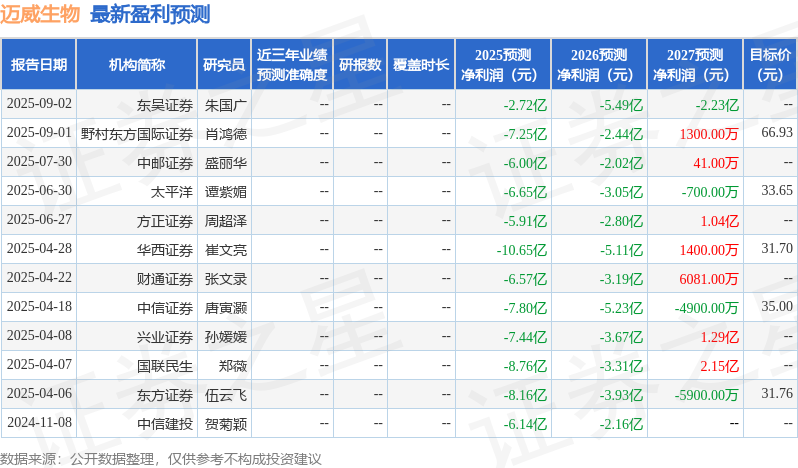Select analyst name 孙媛媛
This screenshot has width=798, height=468.
(225, 337)
